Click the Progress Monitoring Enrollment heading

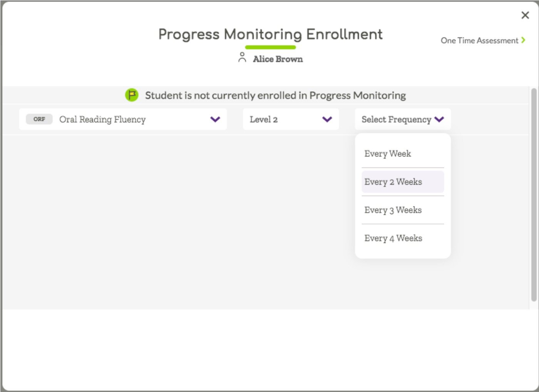click(x=270, y=34)
